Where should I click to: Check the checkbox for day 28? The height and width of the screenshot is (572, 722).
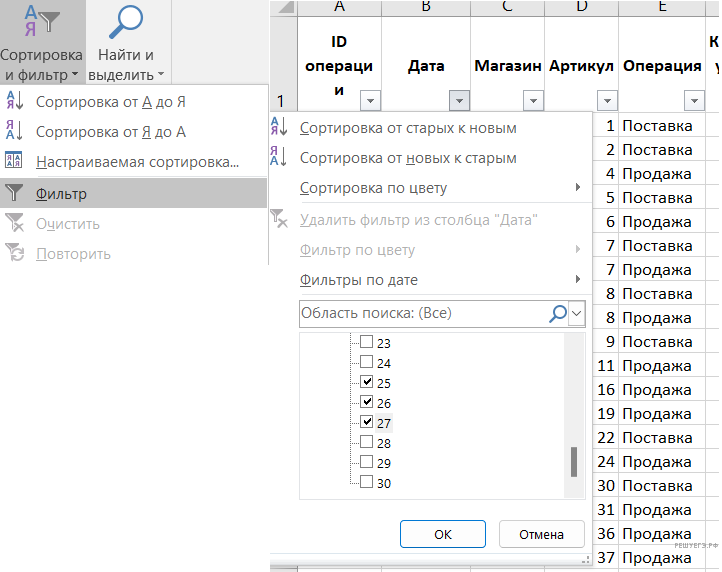coord(366,442)
